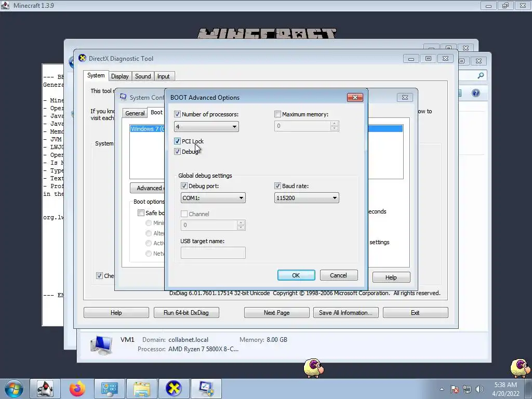Screen dimensions: 532x399
Task: Open the Windows Start menu orb
Action: 14,389
